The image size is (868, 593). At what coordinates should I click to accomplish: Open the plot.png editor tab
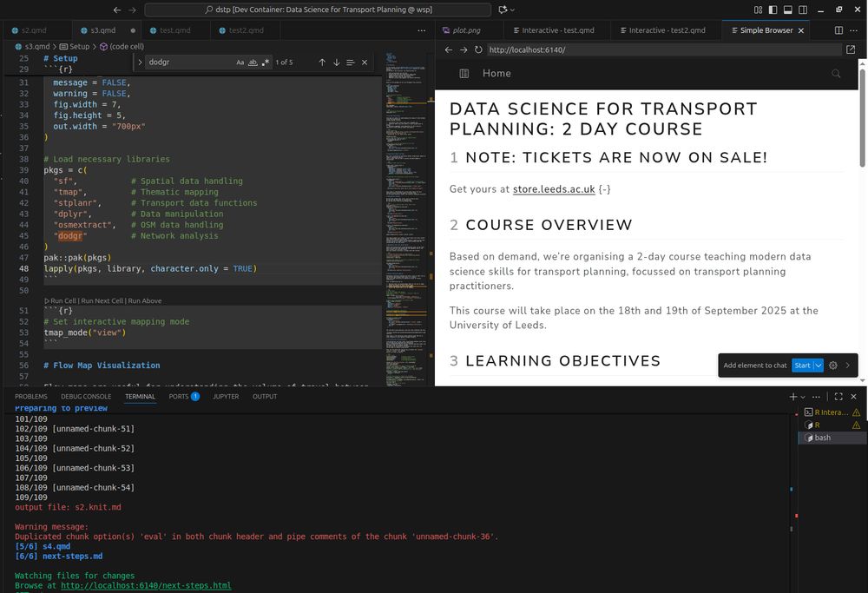(x=466, y=30)
